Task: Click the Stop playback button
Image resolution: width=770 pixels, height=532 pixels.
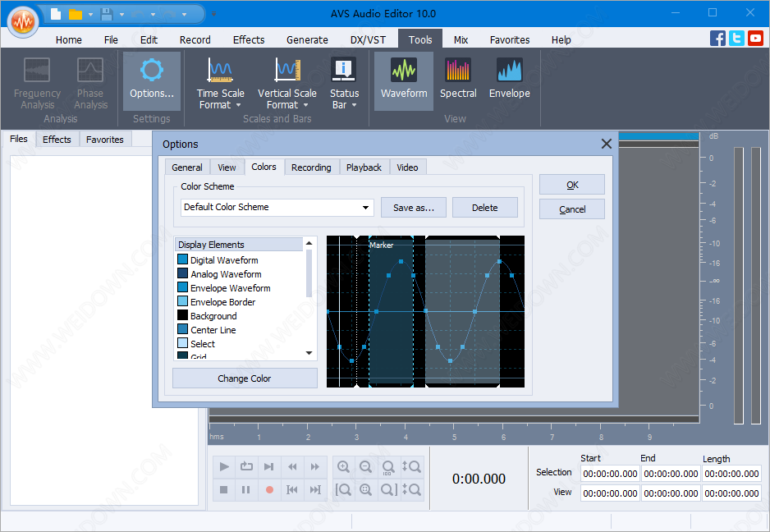Action: click(224, 489)
